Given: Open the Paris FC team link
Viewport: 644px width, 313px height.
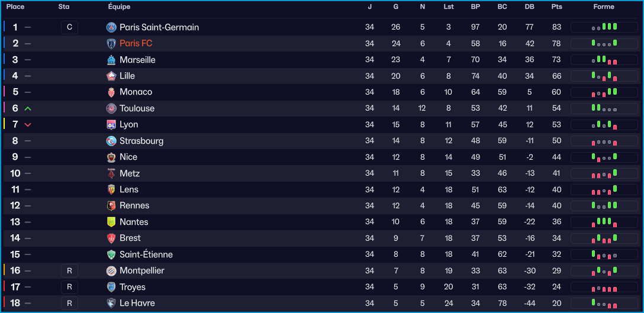Looking at the screenshot, I should [x=136, y=43].
